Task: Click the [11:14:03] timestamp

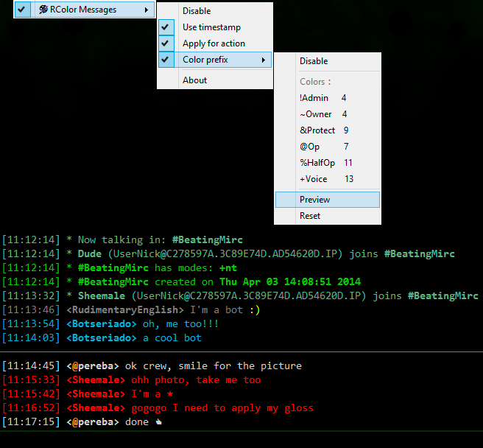Action: point(31,338)
